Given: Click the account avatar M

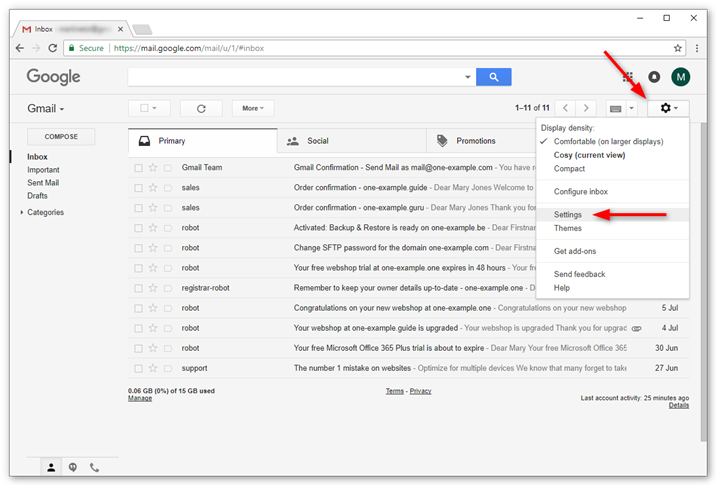Looking at the screenshot, I should pos(681,77).
